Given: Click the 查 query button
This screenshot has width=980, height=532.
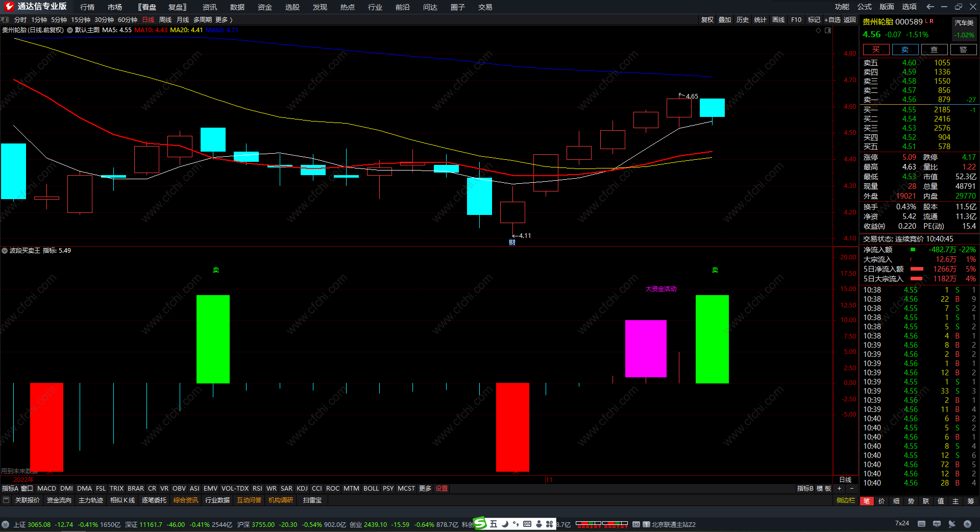Looking at the screenshot, I should [x=935, y=50].
